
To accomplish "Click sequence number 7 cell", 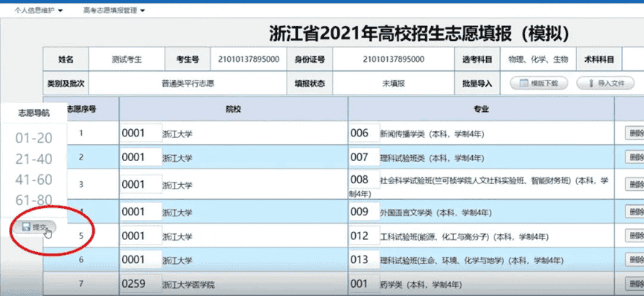I will (81, 283).
